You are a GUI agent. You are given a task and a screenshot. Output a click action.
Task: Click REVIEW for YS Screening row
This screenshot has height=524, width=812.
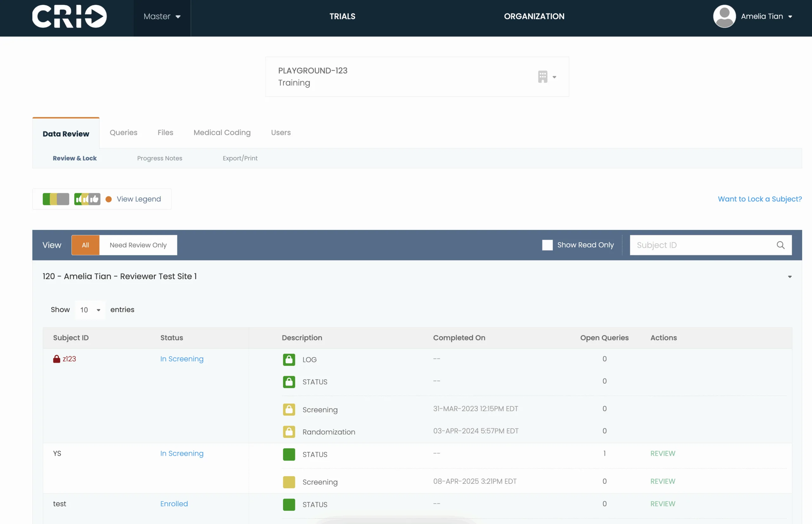[663, 481]
